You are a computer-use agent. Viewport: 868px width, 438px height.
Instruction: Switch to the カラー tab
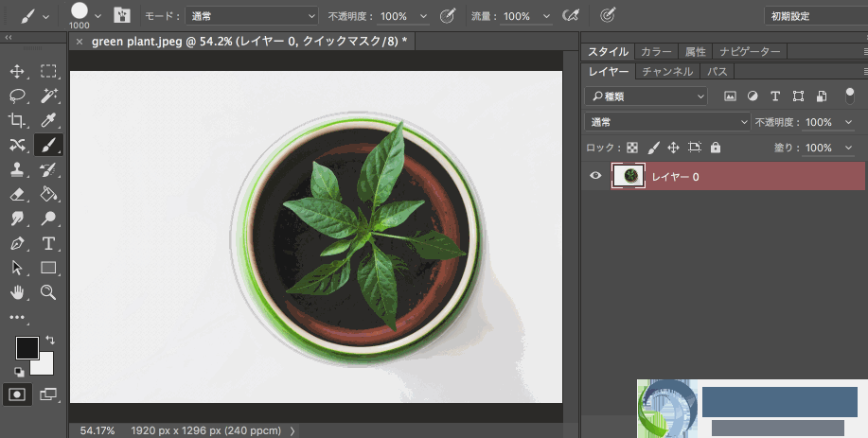pyautogui.click(x=656, y=51)
